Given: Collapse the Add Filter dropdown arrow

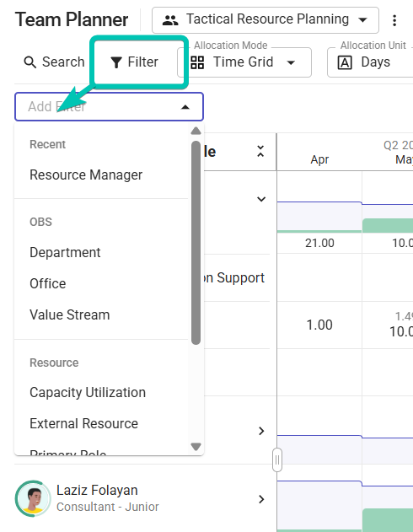Looking at the screenshot, I should pyautogui.click(x=185, y=107).
